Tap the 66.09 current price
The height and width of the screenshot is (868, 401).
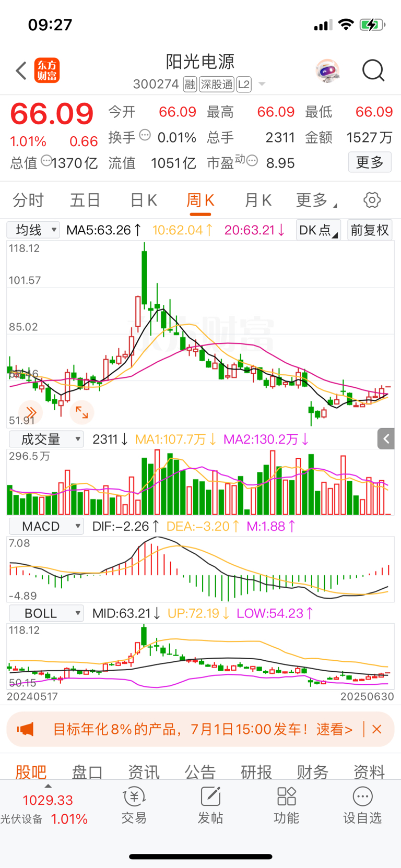pyautogui.click(x=52, y=113)
